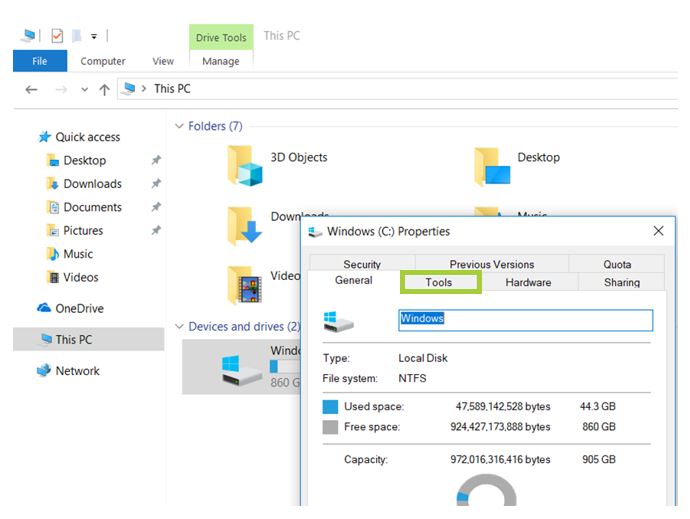Viewport: 690px width, 519px height.
Task: Click the Network globe icon
Action: (44, 371)
